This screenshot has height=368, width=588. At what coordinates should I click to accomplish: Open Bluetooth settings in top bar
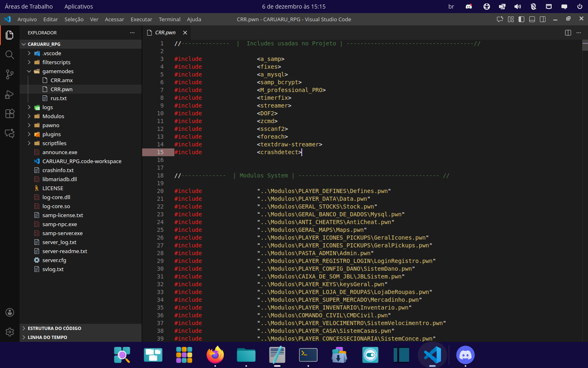coord(533,7)
